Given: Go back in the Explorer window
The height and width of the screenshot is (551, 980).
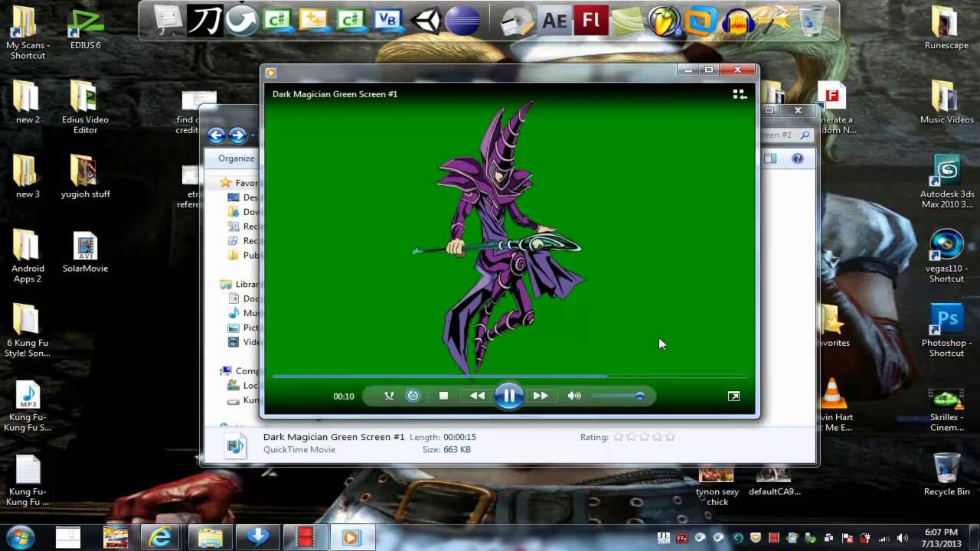Looking at the screenshot, I should pos(217,135).
